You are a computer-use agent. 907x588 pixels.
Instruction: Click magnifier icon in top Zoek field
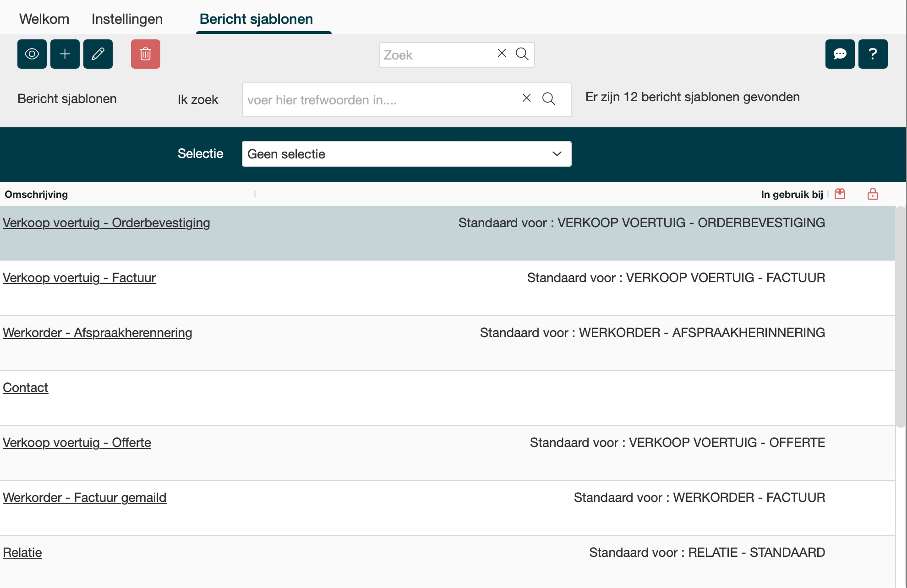tap(522, 54)
